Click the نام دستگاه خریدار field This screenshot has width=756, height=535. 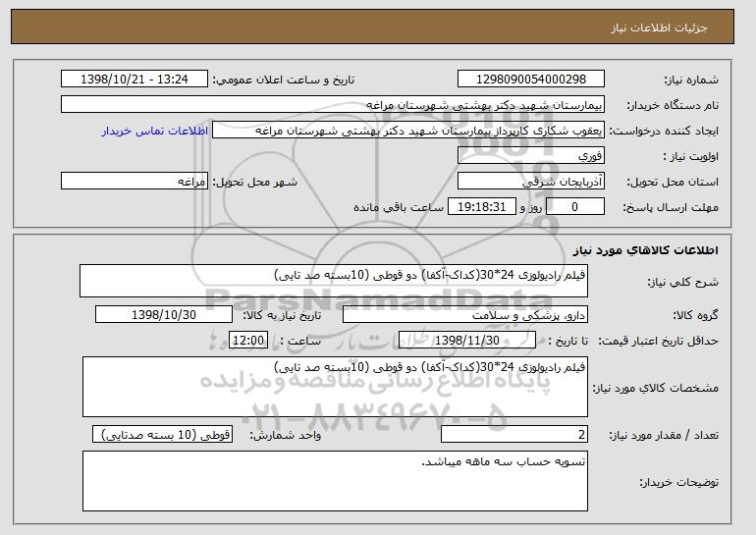click(333, 104)
